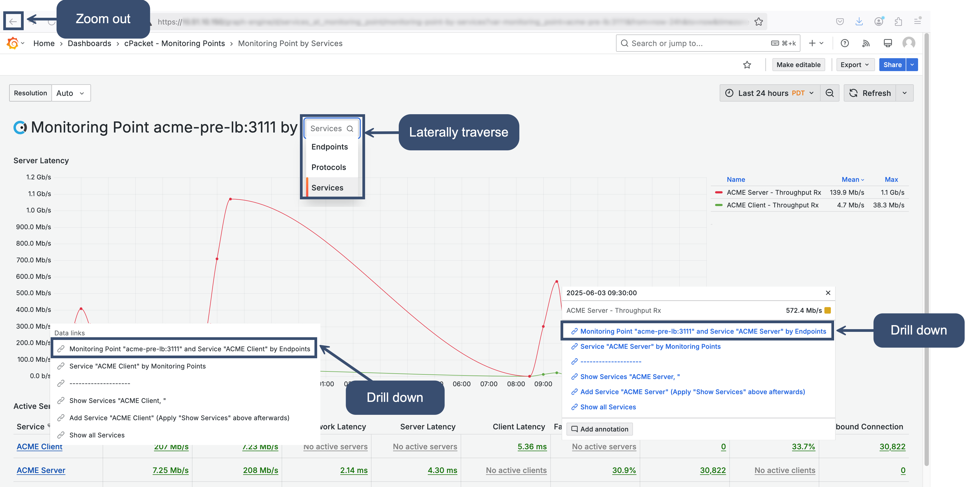
Task: Open the browser extensions puzzle icon
Action: click(x=899, y=22)
